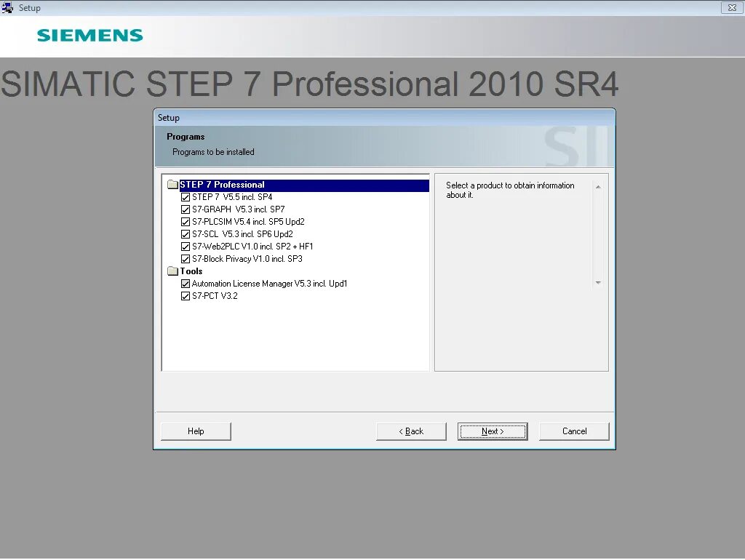Viewport: 745px width, 560px height.
Task: Cancel the setup wizard
Action: click(x=574, y=431)
